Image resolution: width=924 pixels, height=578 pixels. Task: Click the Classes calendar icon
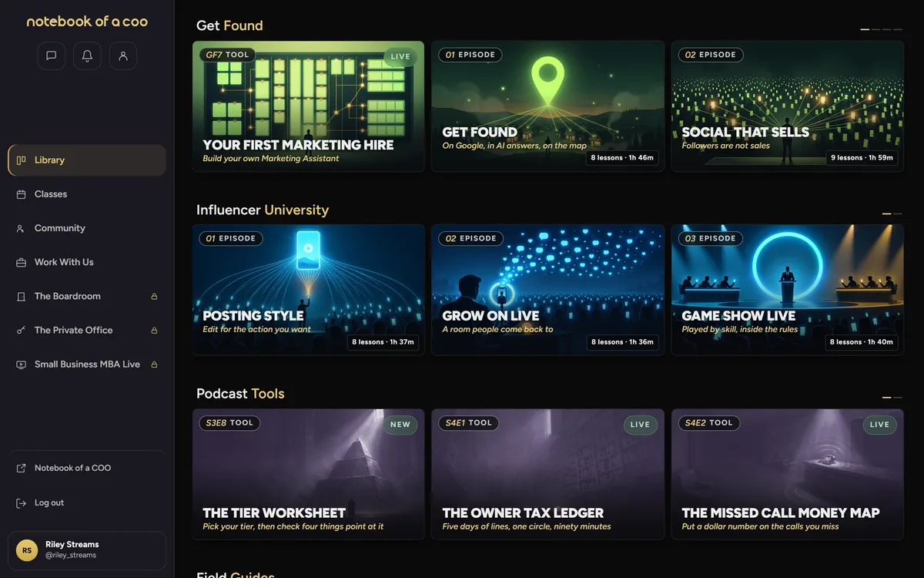point(22,194)
